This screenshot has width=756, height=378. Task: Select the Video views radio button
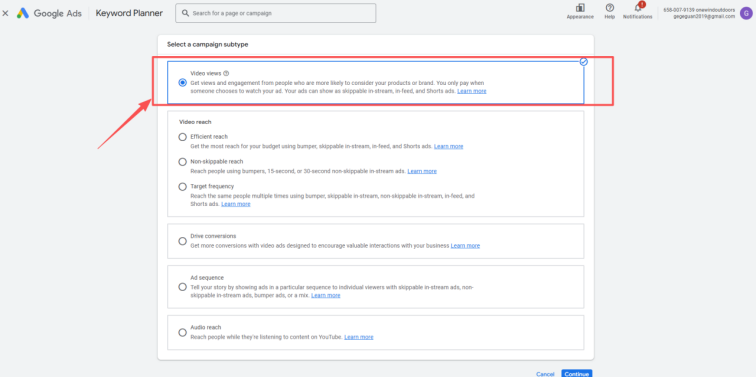(182, 82)
